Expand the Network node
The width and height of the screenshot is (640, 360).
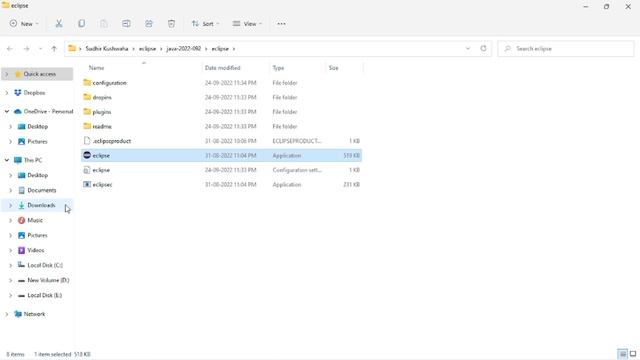tap(7, 314)
